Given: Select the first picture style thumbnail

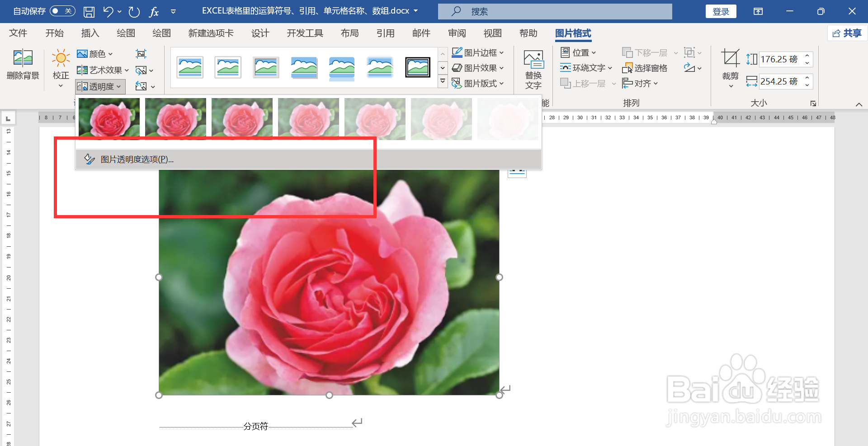Looking at the screenshot, I should pyautogui.click(x=190, y=67).
